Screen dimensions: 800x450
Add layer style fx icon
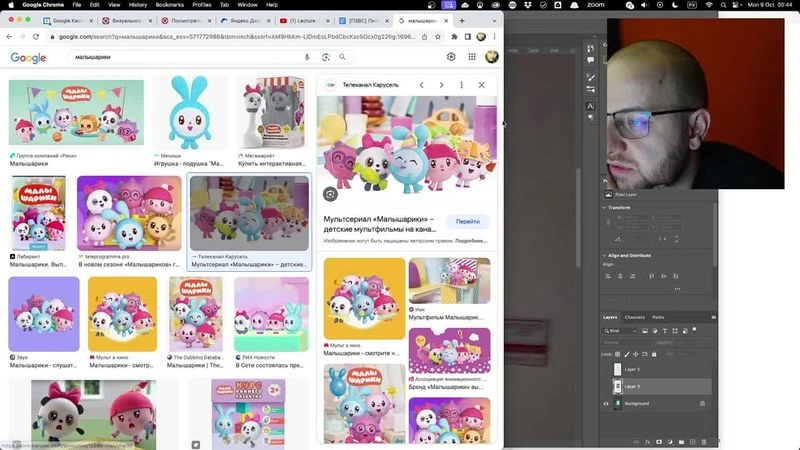pos(647,442)
